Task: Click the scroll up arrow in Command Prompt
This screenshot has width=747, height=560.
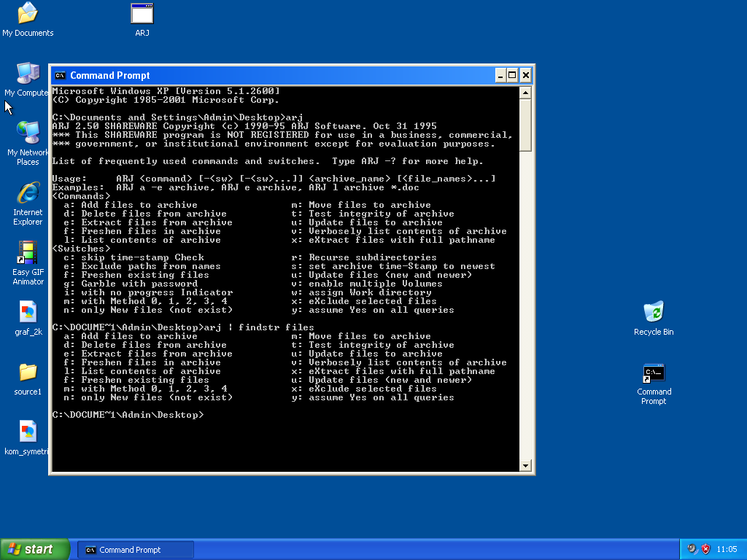Action: click(x=525, y=93)
